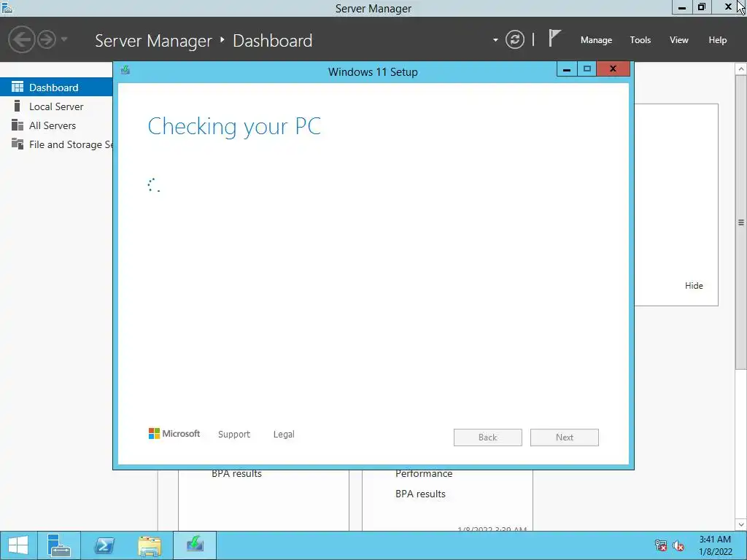Minimize the Windows 11 Setup window
This screenshot has width=747, height=560.
[x=566, y=69]
